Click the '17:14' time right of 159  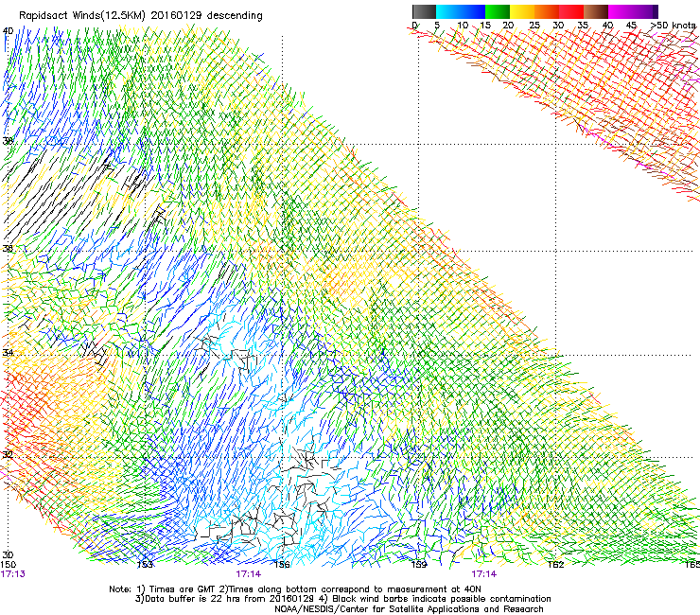[484, 574]
